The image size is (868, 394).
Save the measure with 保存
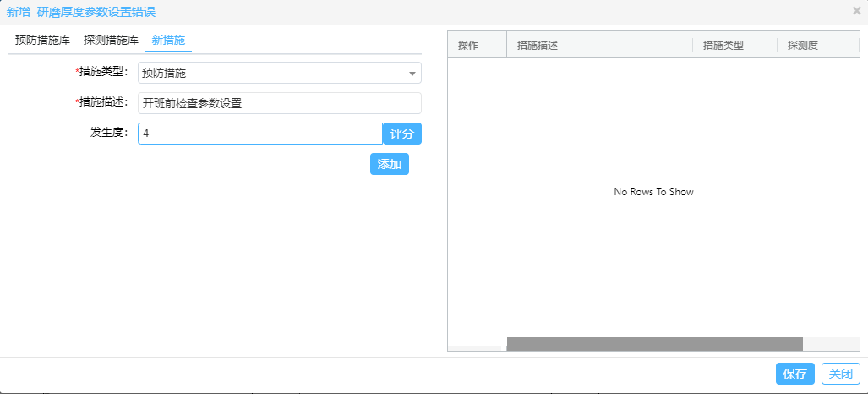click(794, 374)
